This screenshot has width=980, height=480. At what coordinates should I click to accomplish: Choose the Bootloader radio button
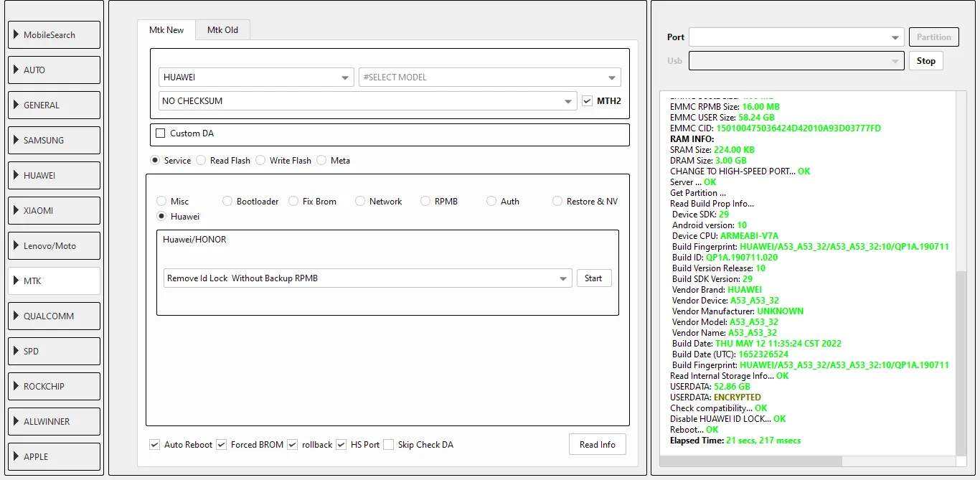point(227,202)
